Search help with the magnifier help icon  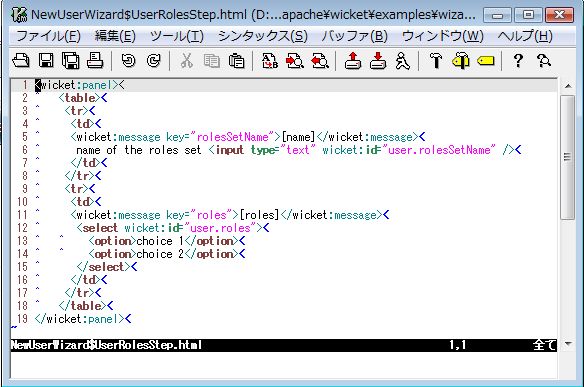coord(543,61)
